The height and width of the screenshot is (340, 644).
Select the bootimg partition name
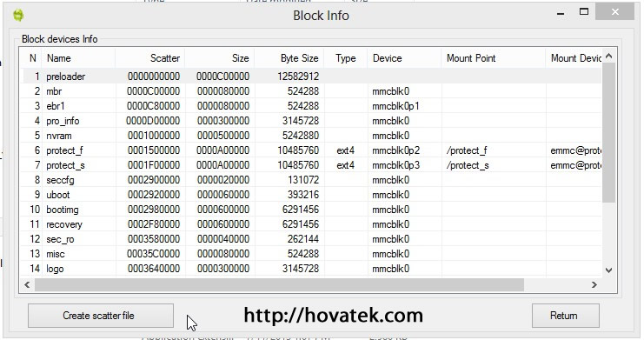(x=62, y=210)
